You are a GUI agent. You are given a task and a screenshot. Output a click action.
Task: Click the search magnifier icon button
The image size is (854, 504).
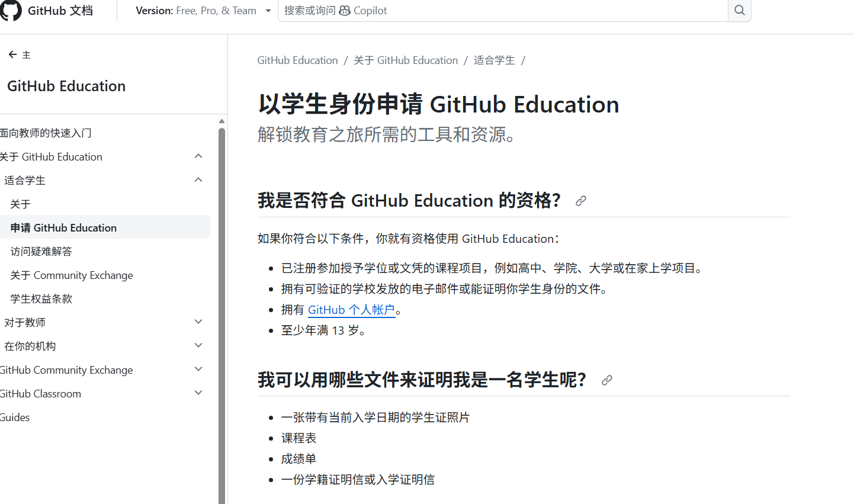[739, 11]
